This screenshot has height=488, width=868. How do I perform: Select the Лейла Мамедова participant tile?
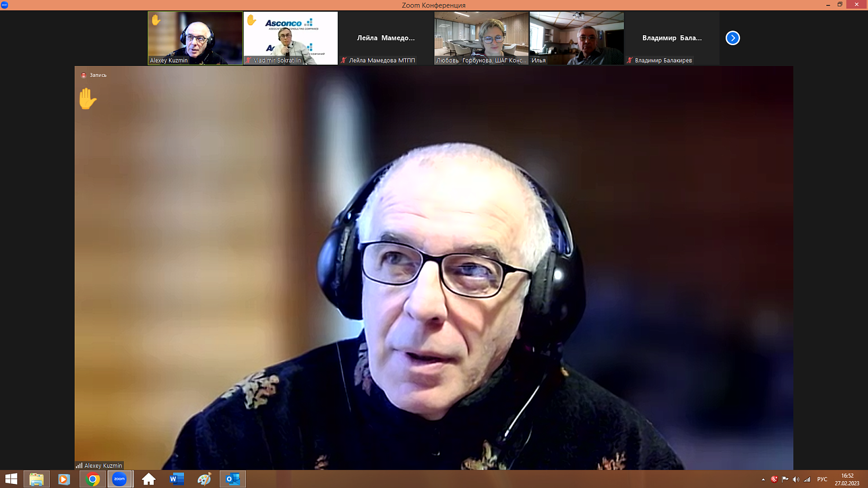[x=386, y=38]
